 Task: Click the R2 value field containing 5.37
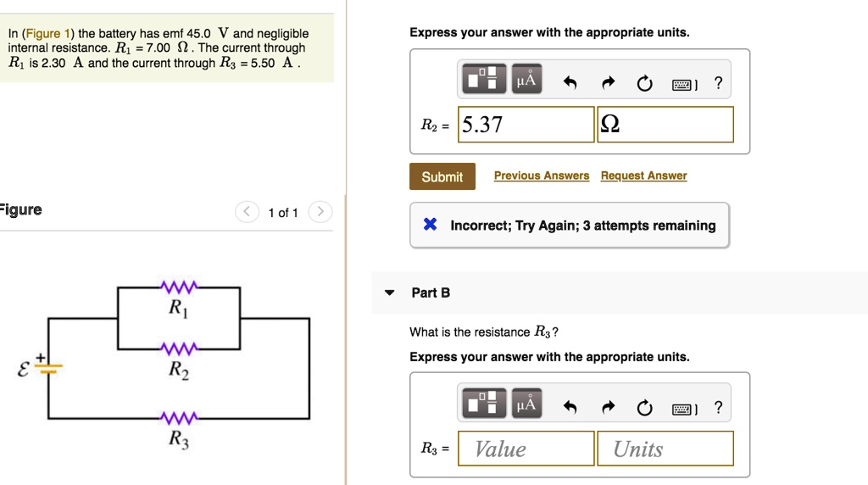pos(526,125)
